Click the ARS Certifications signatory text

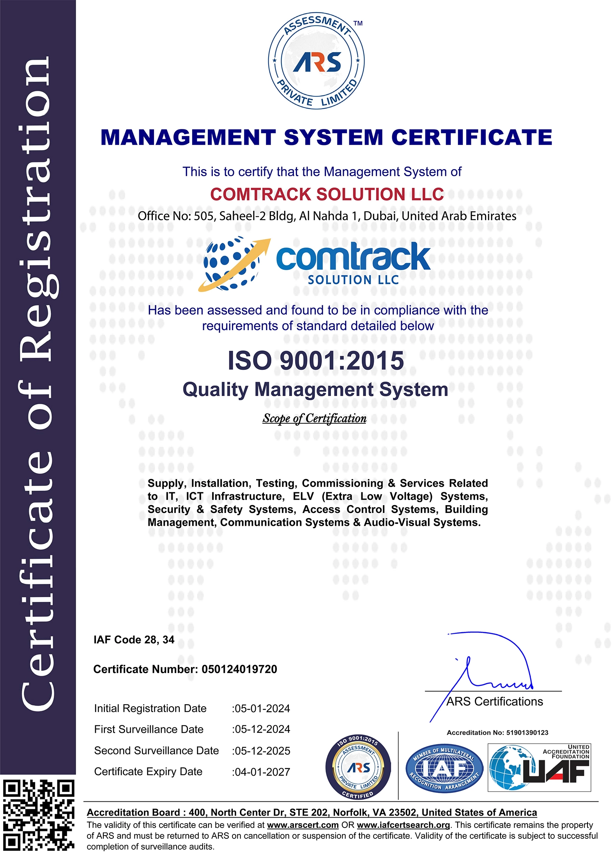pos(495,702)
